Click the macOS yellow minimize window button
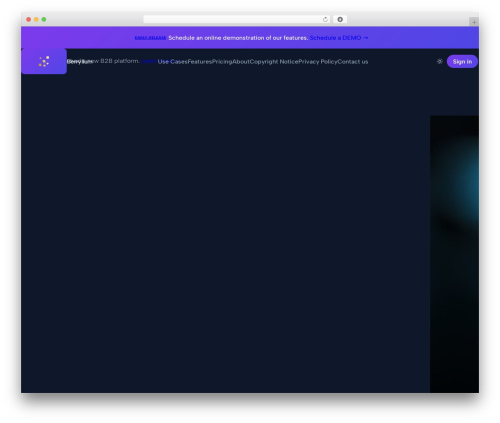The width and height of the screenshot is (500, 423). coord(36,19)
